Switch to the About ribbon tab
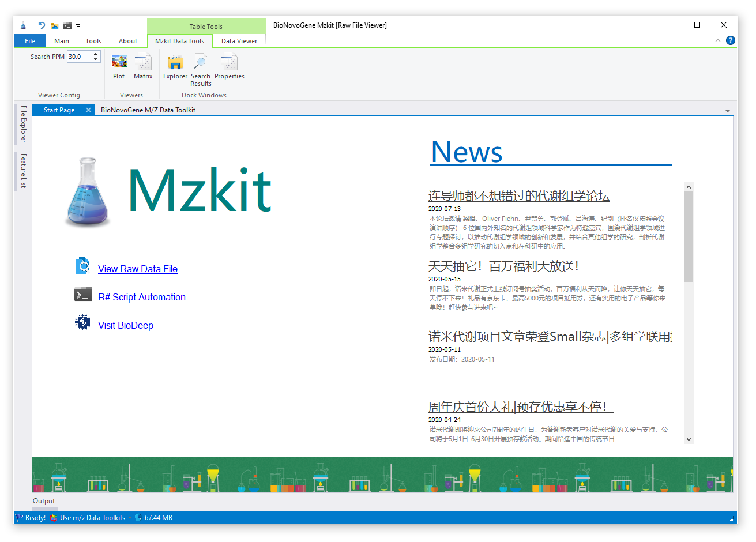756x542 pixels. point(128,41)
